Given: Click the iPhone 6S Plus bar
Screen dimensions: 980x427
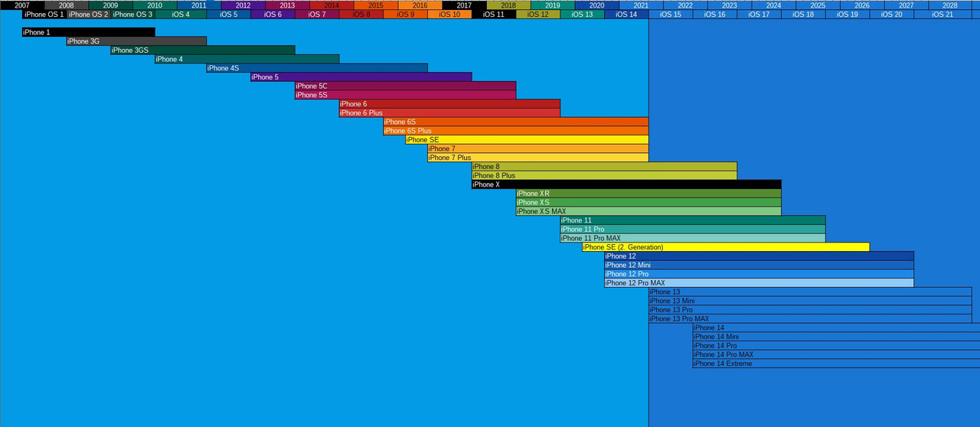Looking at the screenshot, I should (516, 131).
